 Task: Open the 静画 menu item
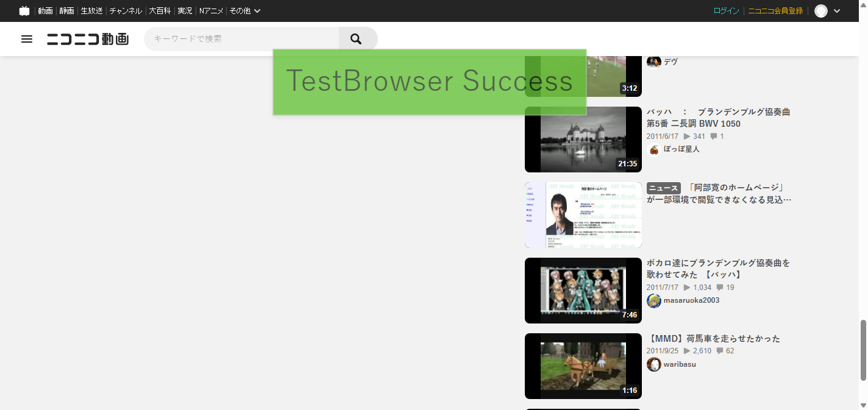point(66,11)
